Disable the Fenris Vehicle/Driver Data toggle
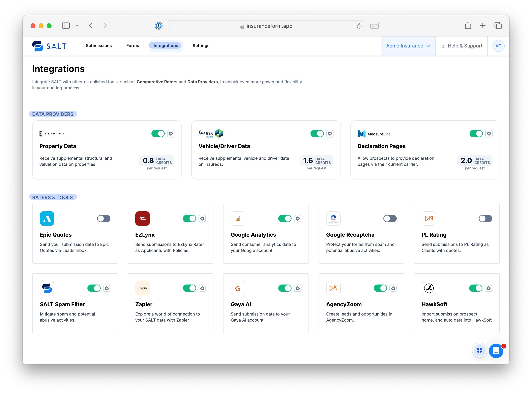Screen dimensions: 532x394 [317, 134]
